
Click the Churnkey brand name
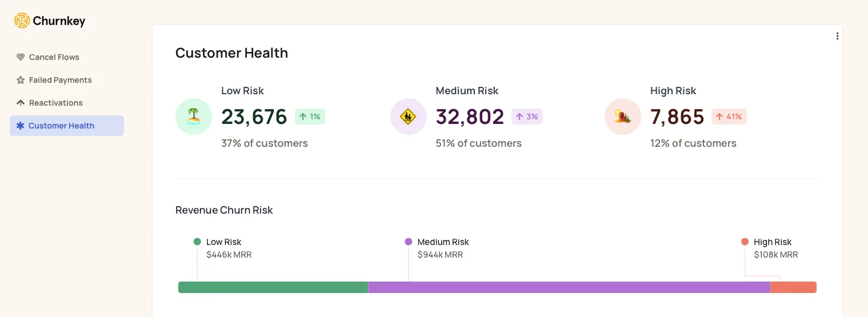[x=59, y=21]
